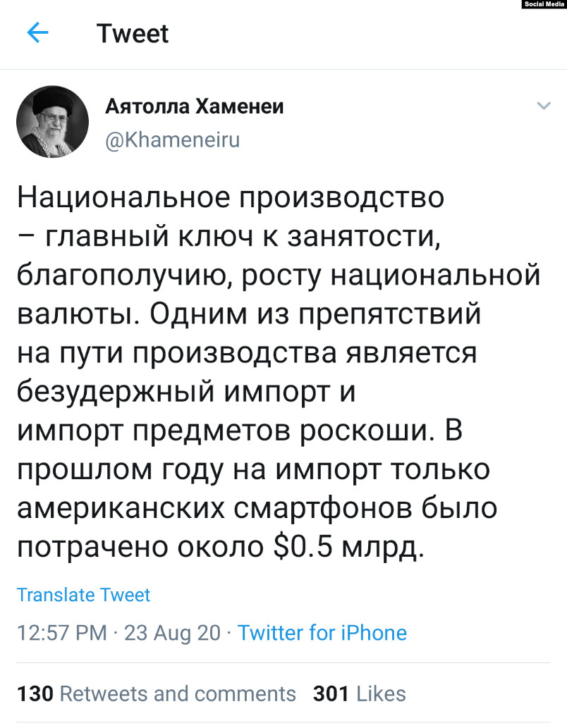Open the tweet options chevron menu
Screen dimensions: 567x728
point(543,106)
